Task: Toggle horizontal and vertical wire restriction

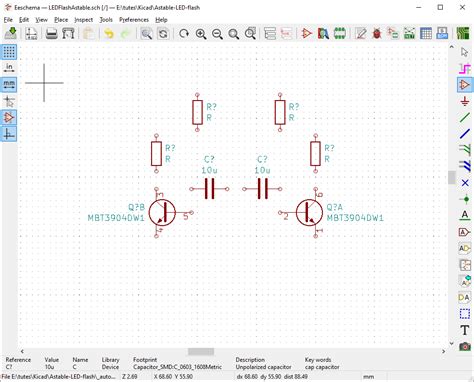Action: [9, 134]
